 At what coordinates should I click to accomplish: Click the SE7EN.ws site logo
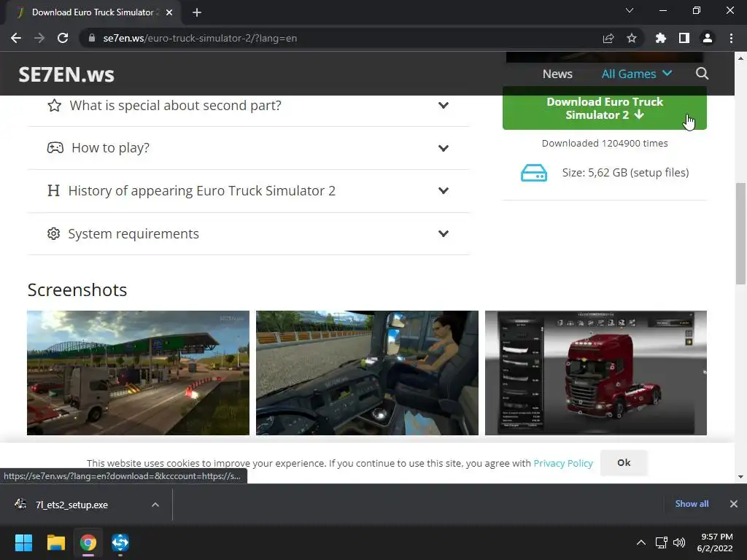66,74
